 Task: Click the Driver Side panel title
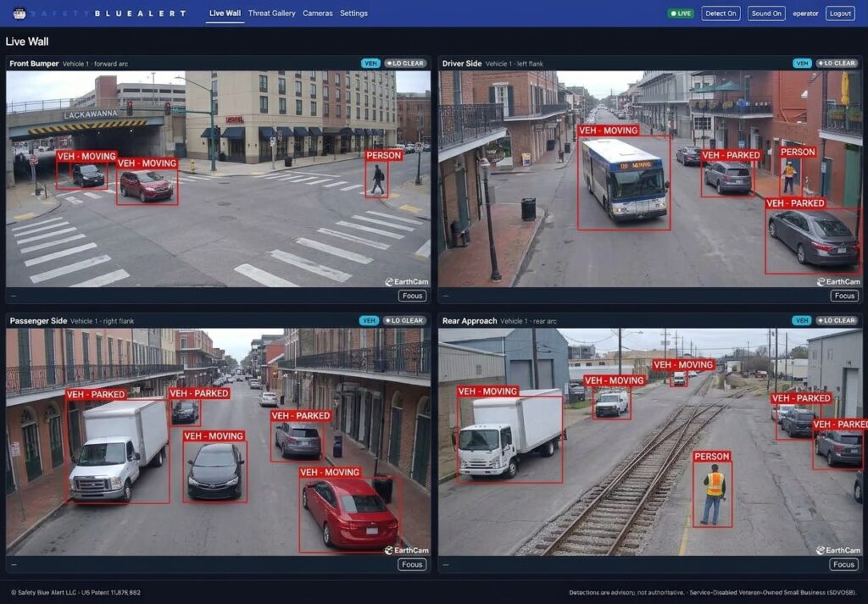point(462,64)
